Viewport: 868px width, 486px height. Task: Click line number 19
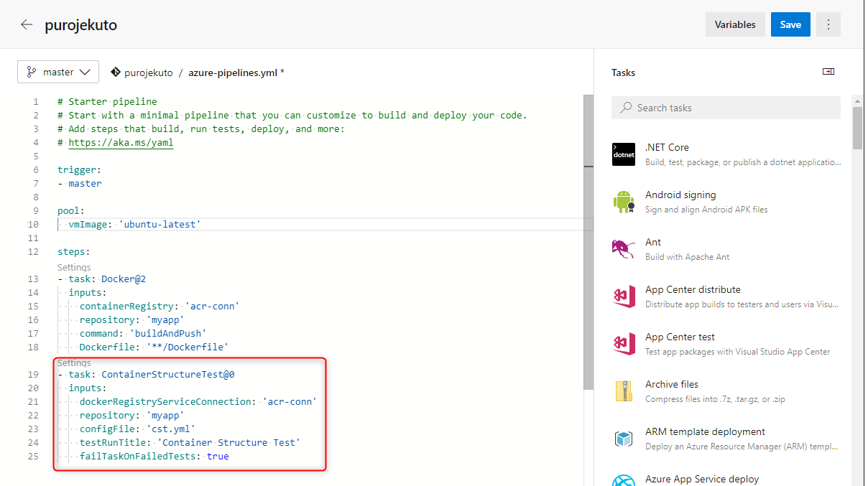[32, 374]
